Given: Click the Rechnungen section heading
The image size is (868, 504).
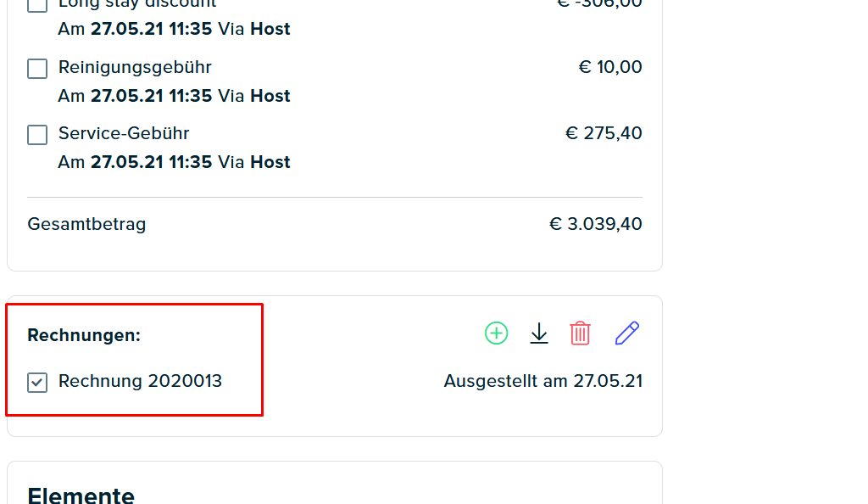Looking at the screenshot, I should [x=84, y=335].
